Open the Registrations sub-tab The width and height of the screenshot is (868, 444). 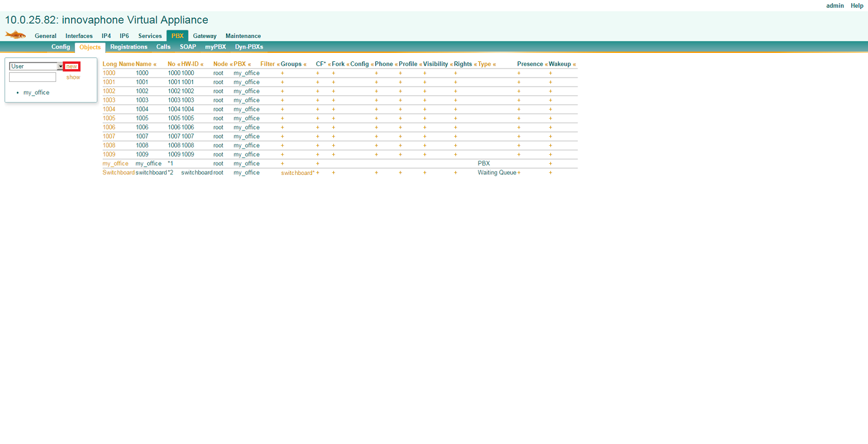click(x=129, y=47)
